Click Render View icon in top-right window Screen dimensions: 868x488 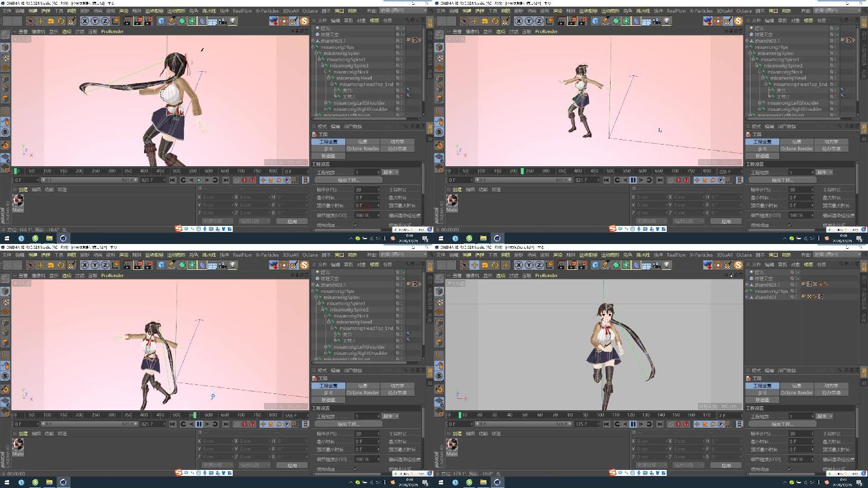(562, 21)
